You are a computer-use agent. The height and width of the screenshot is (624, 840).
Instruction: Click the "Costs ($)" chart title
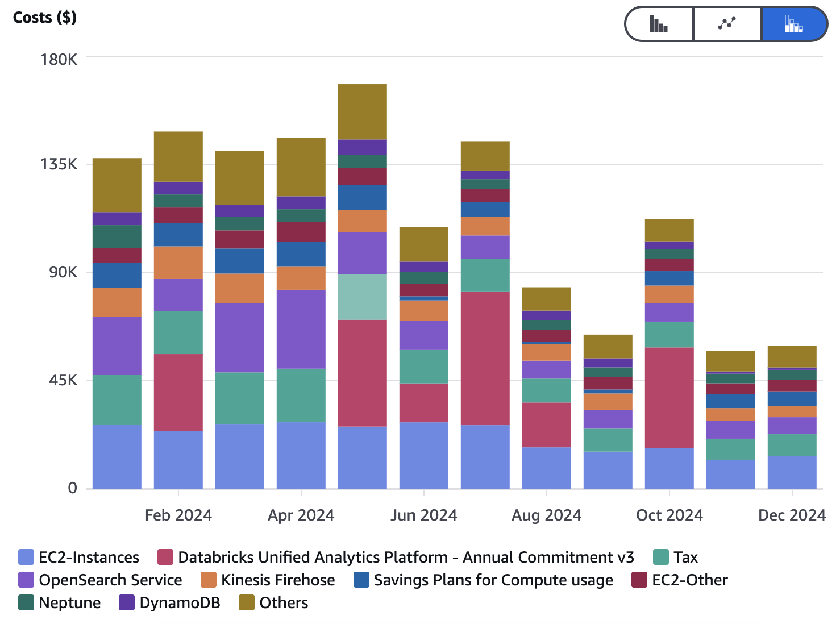click(45, 18)
